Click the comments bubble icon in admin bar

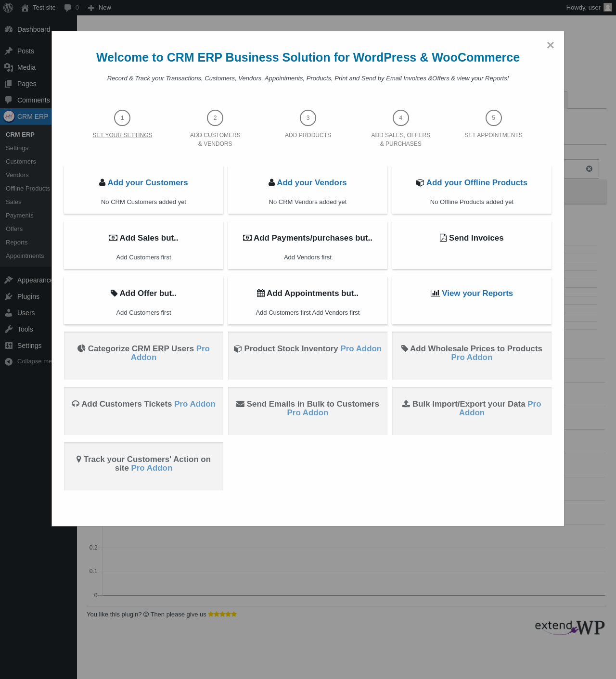[68, 8]
